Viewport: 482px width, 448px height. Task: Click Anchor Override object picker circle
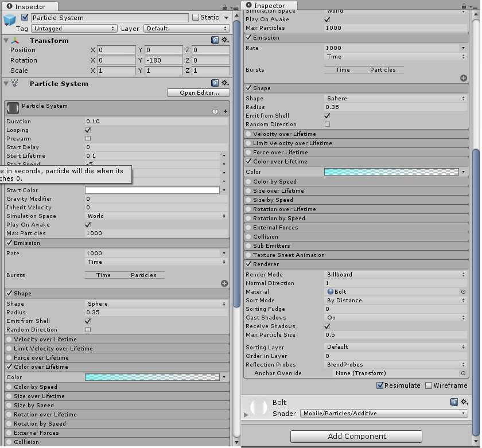tap(463, 373)
